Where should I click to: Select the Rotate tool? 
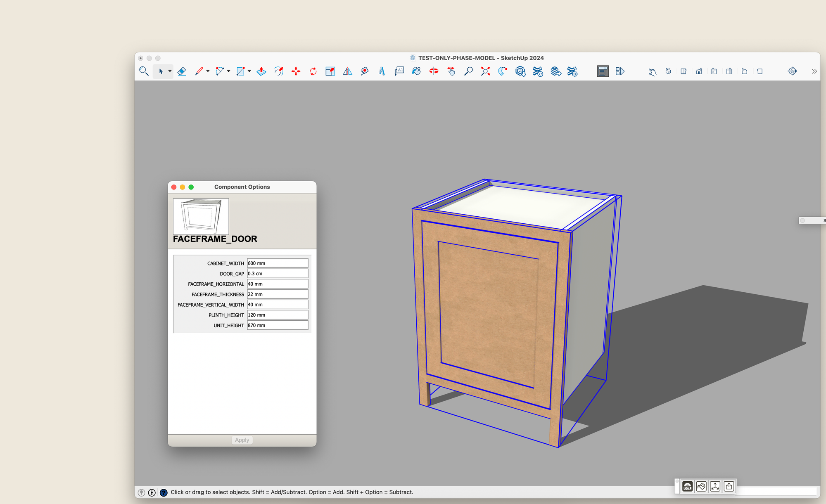[313, 71]
